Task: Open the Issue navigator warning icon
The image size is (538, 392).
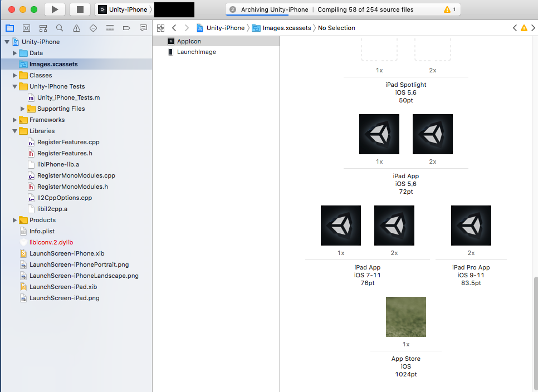Action: tap(76, 28)
